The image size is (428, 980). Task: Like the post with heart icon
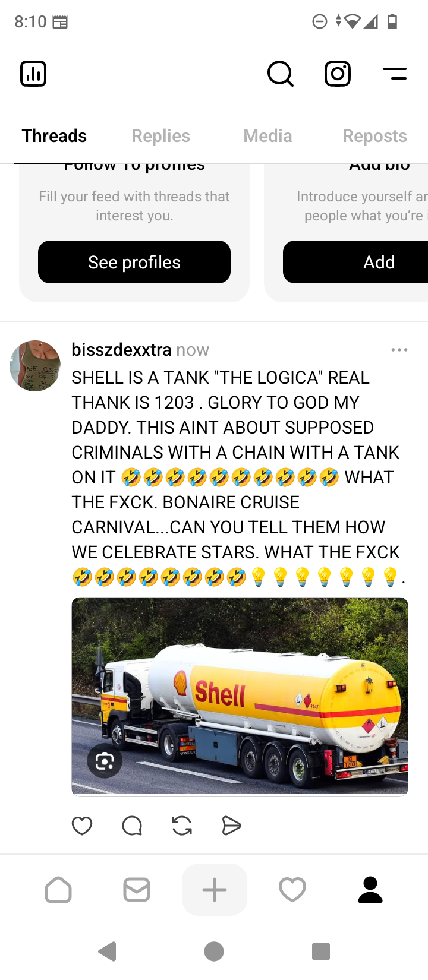(82, 826)
